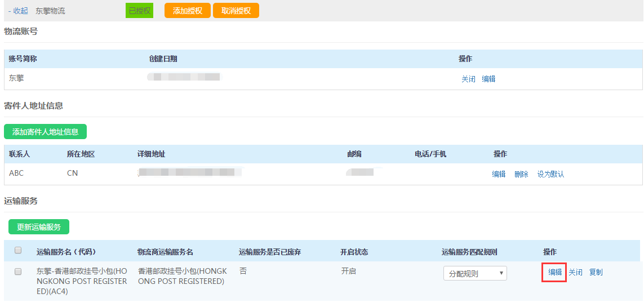Click the 更新运输服务 button
Screen dimensions: 644x307
pyautogui.click(x=39, y=227)
